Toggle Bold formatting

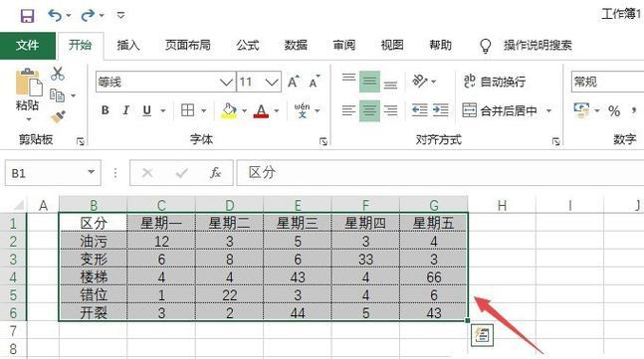click(x=106, y=110)
